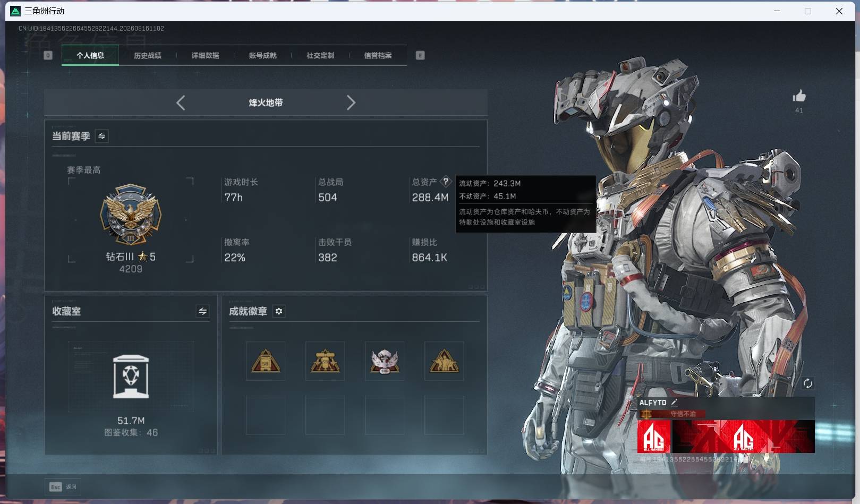
Task: Toggle the 收藏室 swap view icon
Action: click(x=202, y=311)
